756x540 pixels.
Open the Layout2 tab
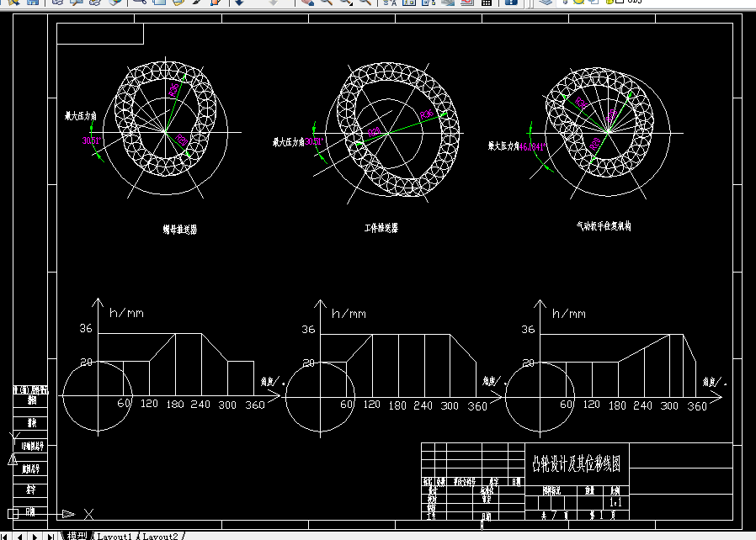point(160,536)
